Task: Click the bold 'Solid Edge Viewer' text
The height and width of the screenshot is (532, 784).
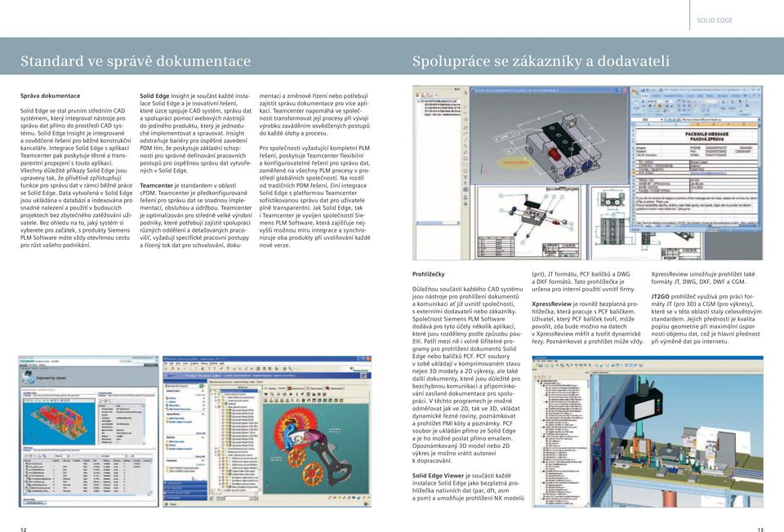Action: (438, 476)
